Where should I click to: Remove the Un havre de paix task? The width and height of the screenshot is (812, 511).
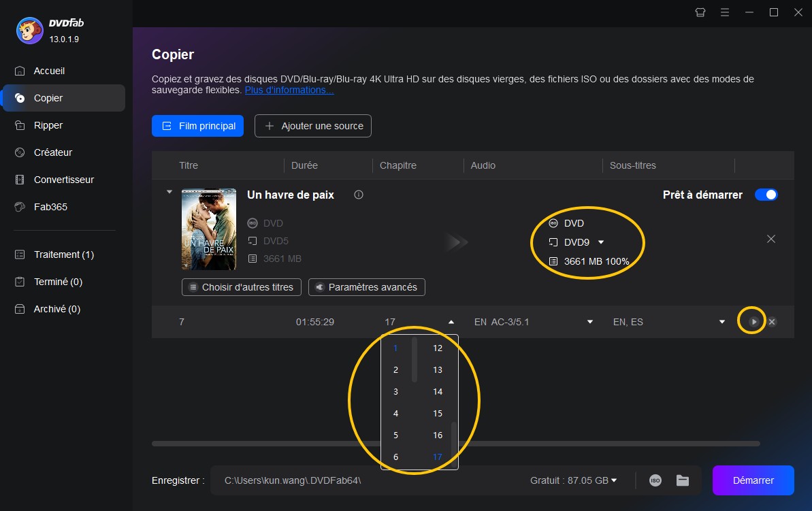pos(771,239)
